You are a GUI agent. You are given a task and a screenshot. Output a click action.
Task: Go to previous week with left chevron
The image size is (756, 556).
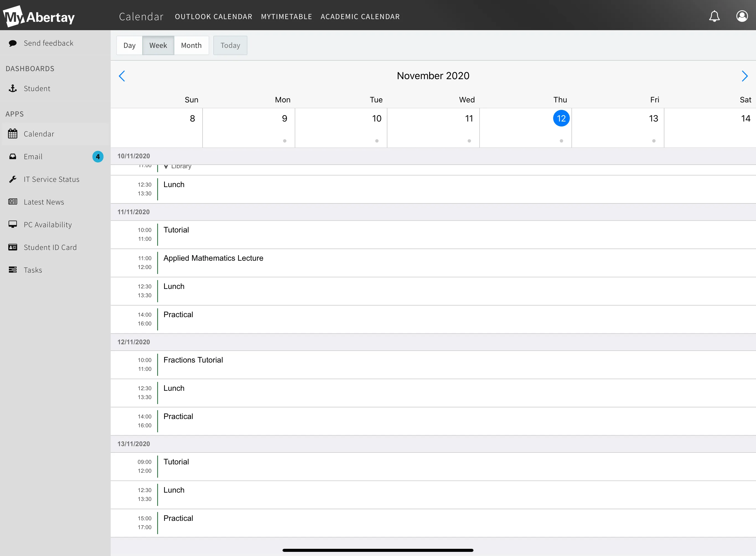(x=122, y=76)
